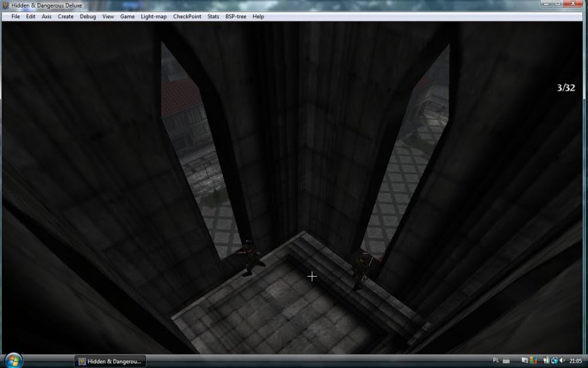Open the Axis menu
The image size is (588, 368).
coord(46,16)
